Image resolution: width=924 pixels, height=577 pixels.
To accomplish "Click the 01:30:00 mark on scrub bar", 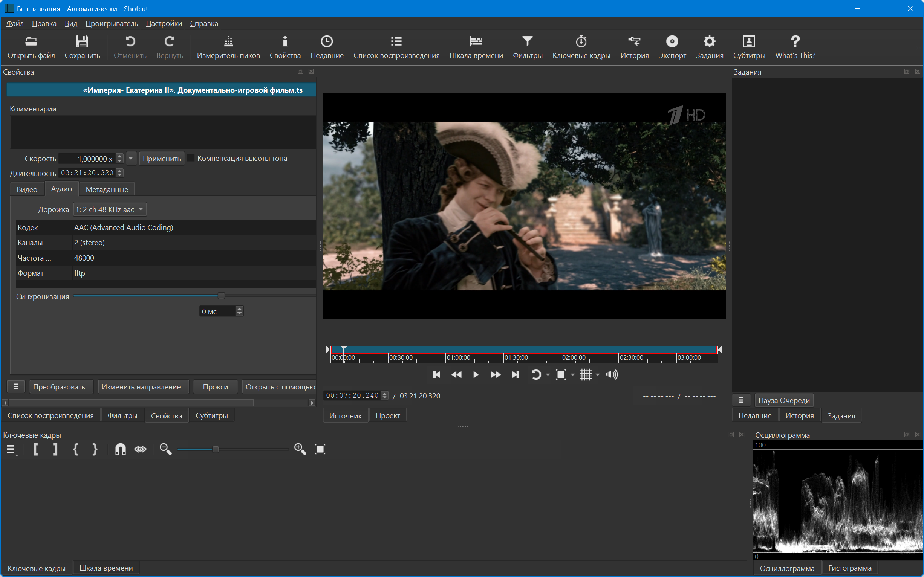I will click(x=503, y=357).
